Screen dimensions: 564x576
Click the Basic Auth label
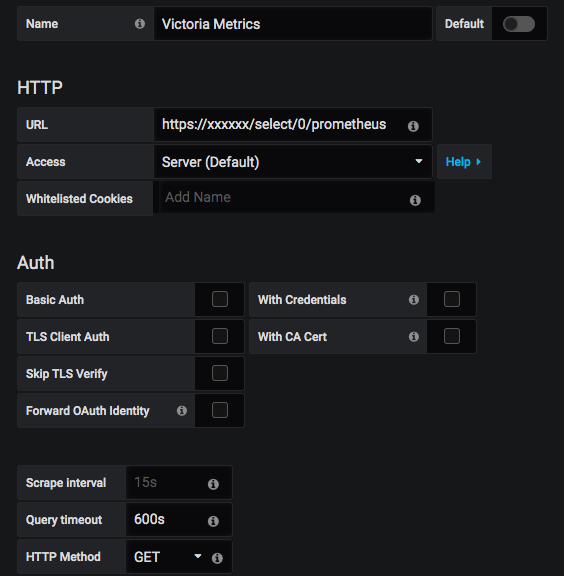[55, 300]
